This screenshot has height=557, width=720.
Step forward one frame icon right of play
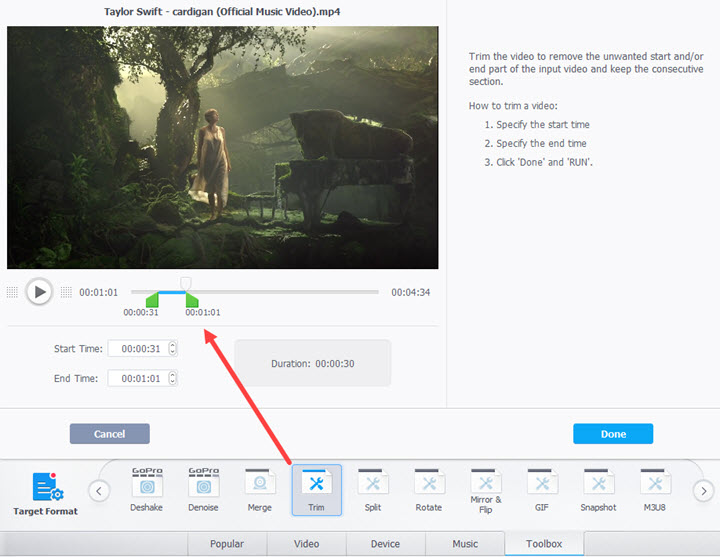67,292
